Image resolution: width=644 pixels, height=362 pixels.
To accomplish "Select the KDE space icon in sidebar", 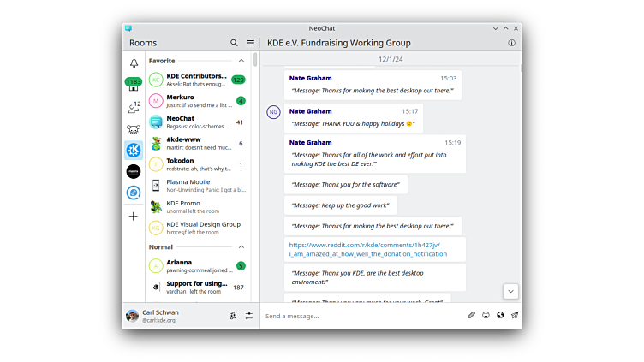I will click(x=134, y=150).
